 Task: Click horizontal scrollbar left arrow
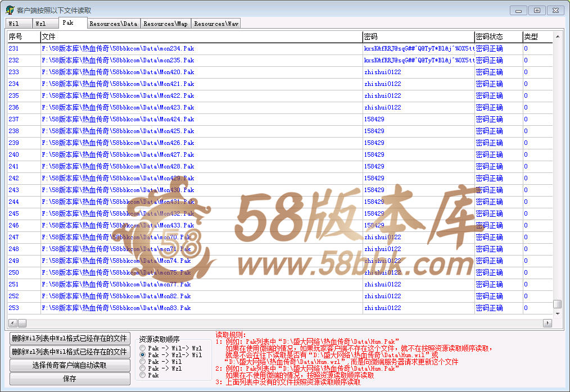13,323
